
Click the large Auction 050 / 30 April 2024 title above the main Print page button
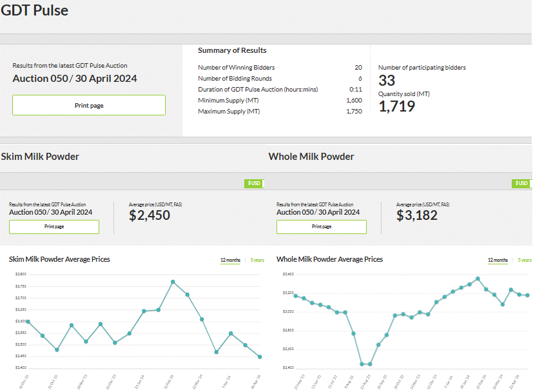(75, 79)
